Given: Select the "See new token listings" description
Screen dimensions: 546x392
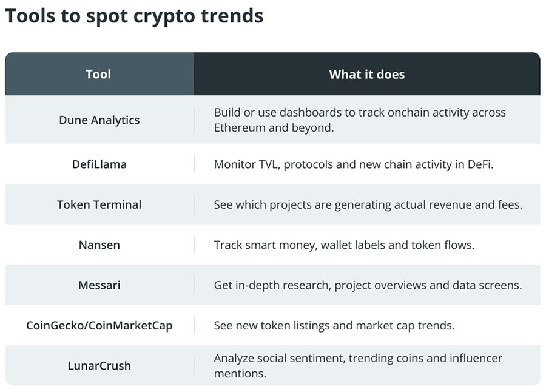Looking at the screenshot, I should pyautogui.click(x=334, y=325).
